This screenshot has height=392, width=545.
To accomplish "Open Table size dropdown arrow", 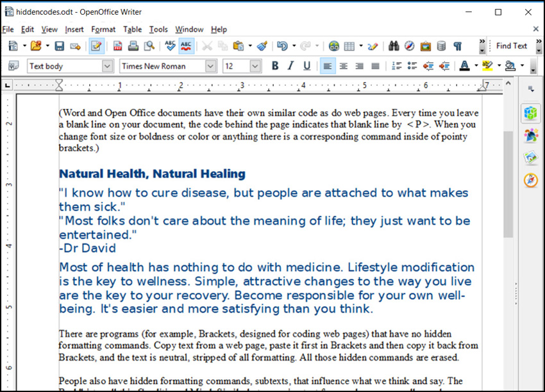I will 361,46.
